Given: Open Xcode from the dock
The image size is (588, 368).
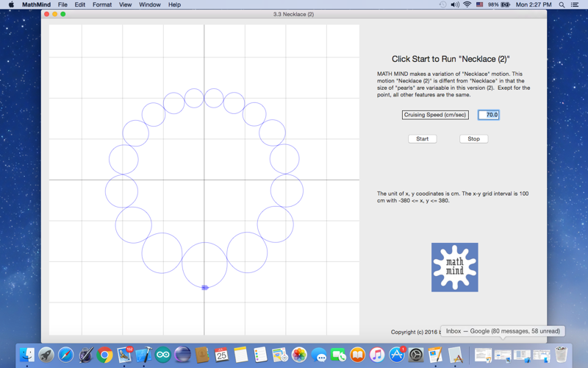Looking at the screenshot, I should pyautogui.click(x=143, y=355).
